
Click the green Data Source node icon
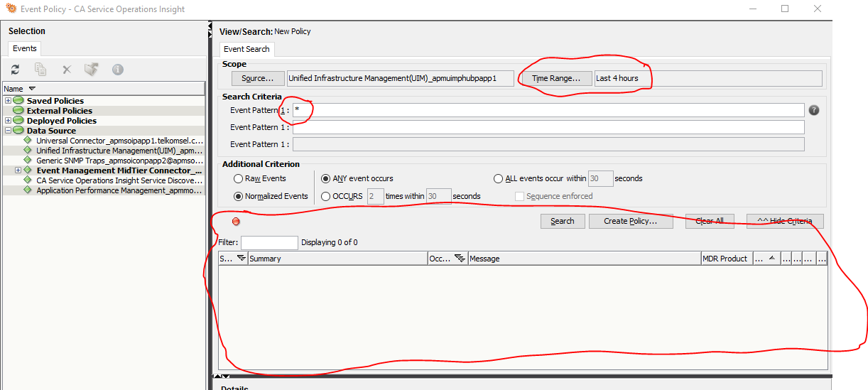[18, 130]
